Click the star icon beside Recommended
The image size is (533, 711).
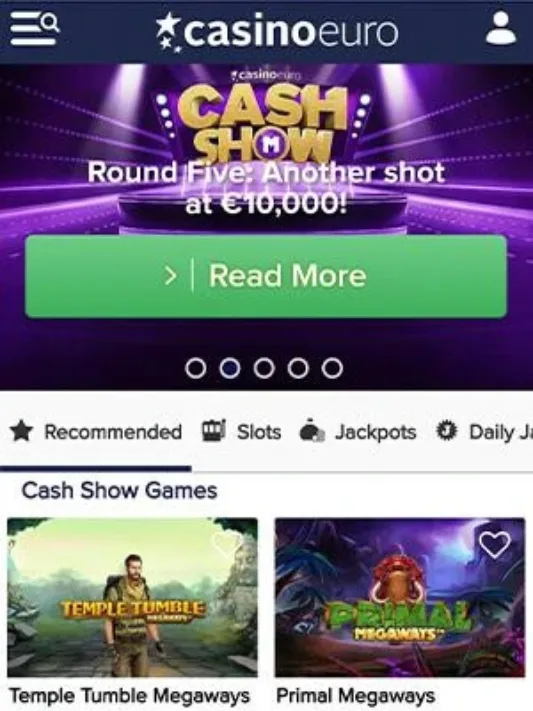[x=22, y=431]
